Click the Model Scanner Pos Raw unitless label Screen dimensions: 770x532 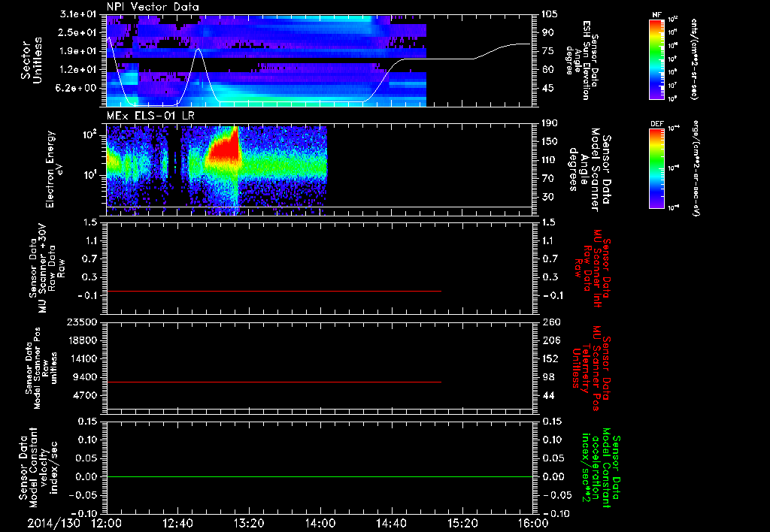(x=41, y=367)
